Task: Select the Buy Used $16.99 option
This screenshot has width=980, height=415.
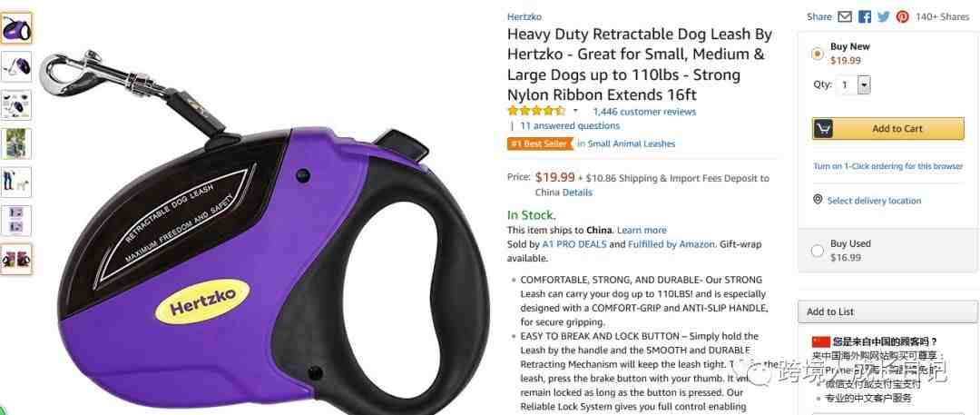Action: [x=817, y=251]
